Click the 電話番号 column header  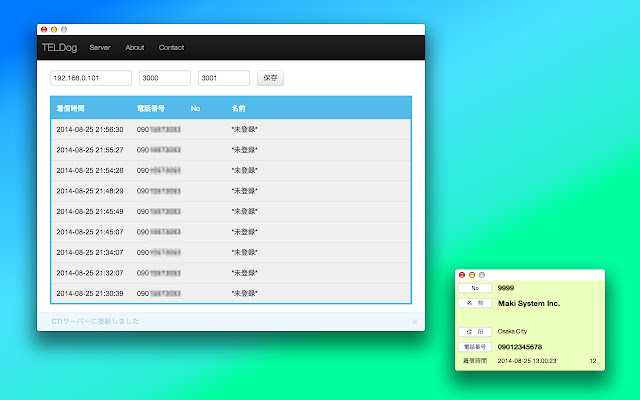(x=151, y=109)
